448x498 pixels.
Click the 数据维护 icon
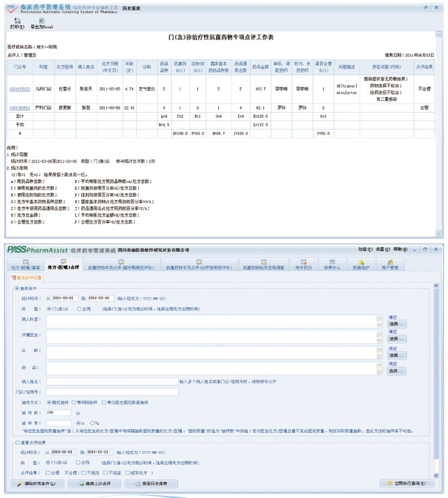tap(361, 262)
